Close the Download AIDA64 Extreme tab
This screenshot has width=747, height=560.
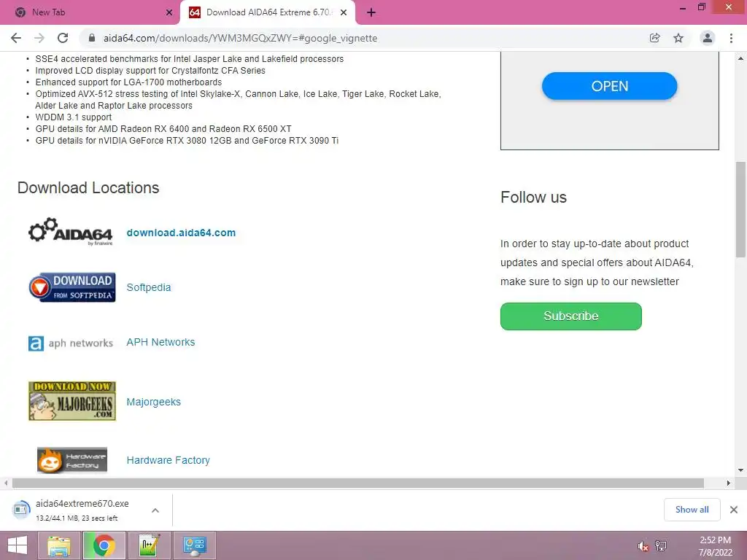(344, 13)
